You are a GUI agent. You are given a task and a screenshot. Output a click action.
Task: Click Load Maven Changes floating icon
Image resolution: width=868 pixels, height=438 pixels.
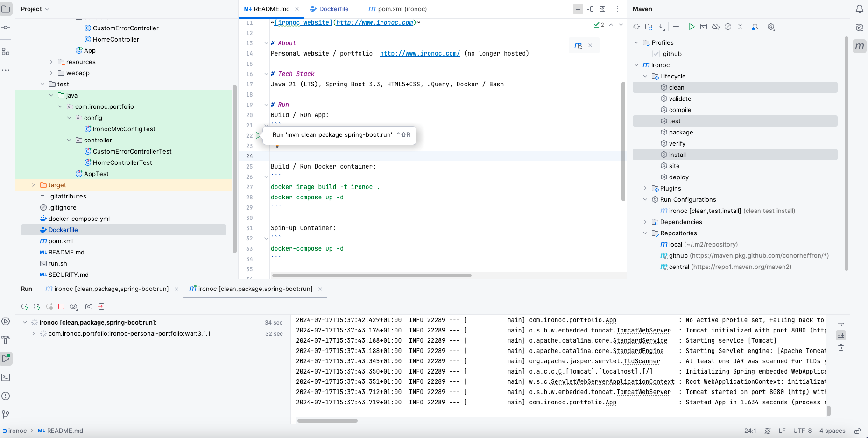pyautogui.click(x=579, y=45)
